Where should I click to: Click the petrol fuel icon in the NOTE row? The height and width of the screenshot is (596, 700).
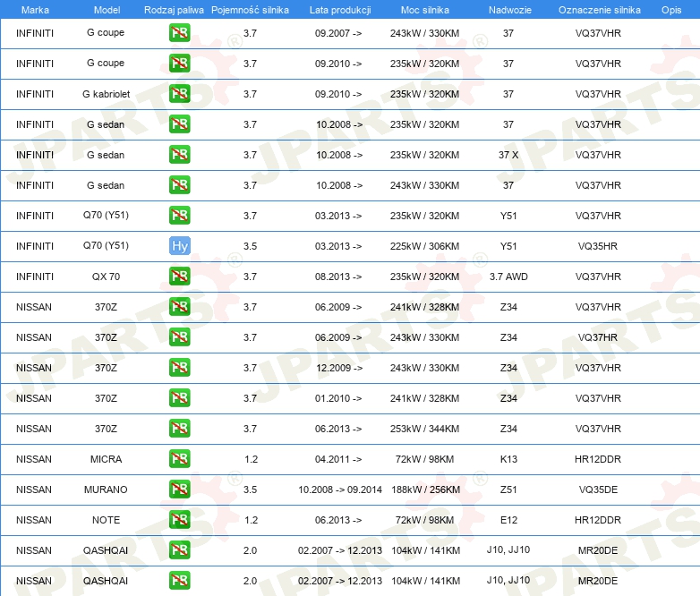[x=179, y=520]
